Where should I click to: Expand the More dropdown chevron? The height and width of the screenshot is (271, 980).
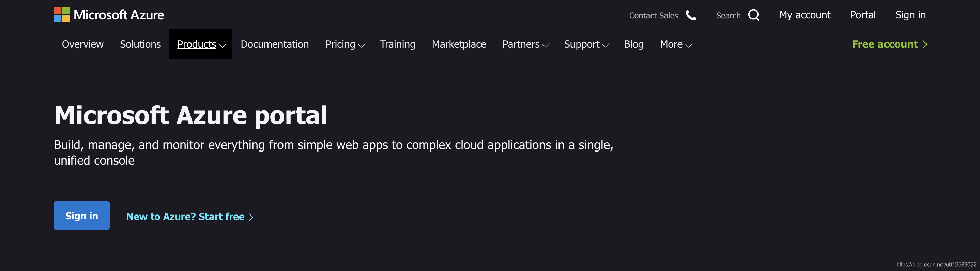(x=689, y=46)
